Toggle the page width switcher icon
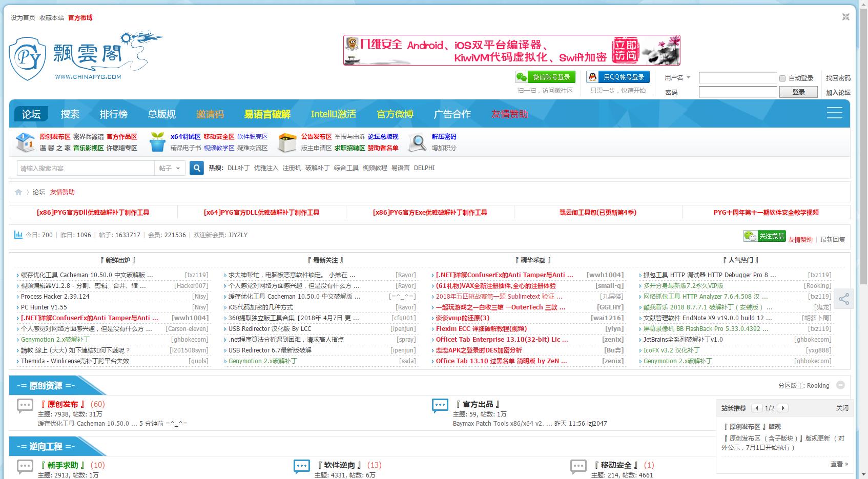 pos(845,17)
